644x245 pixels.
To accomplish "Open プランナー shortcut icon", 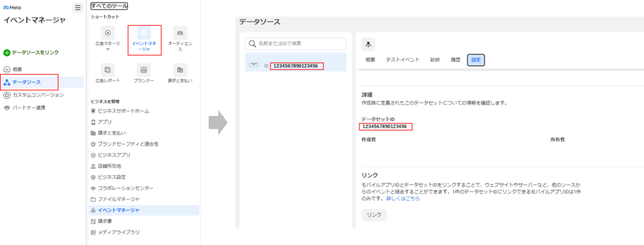I will (144, 70).
